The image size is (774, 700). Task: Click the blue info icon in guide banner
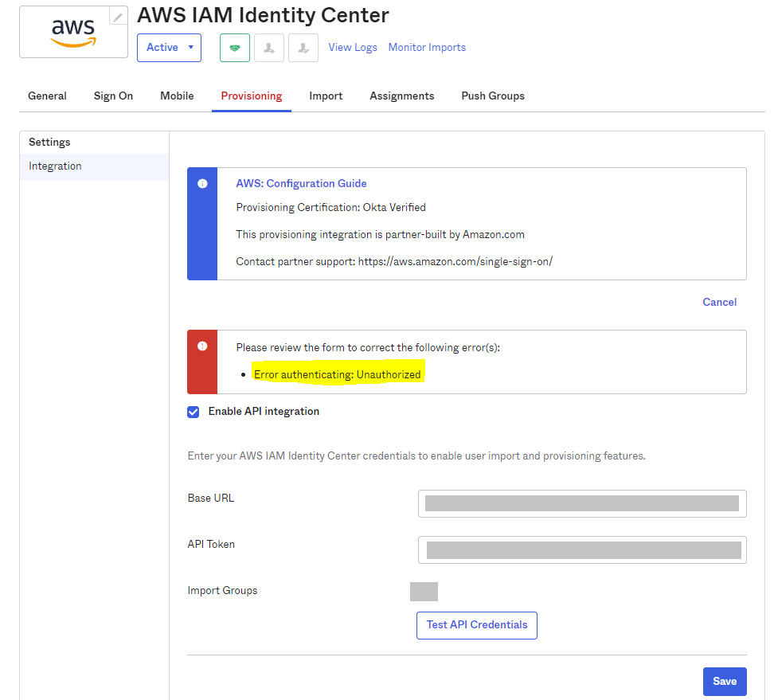coord(202,183)
